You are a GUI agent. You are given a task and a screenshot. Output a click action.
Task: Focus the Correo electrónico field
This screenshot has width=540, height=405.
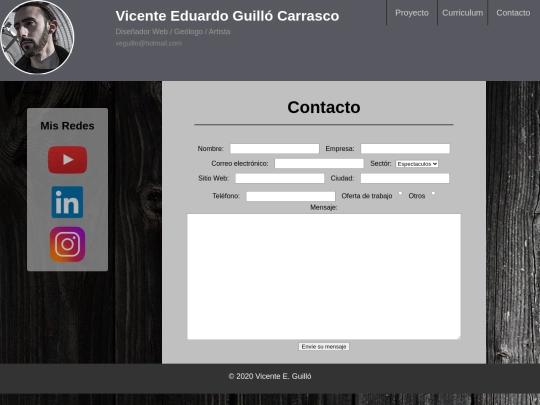point(319,164)
